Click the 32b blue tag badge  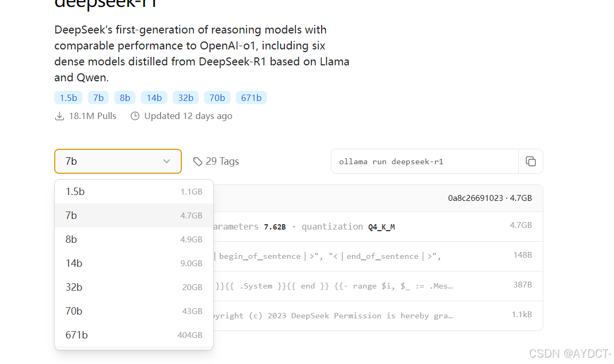pyautogui.click(x=186, y=98)
